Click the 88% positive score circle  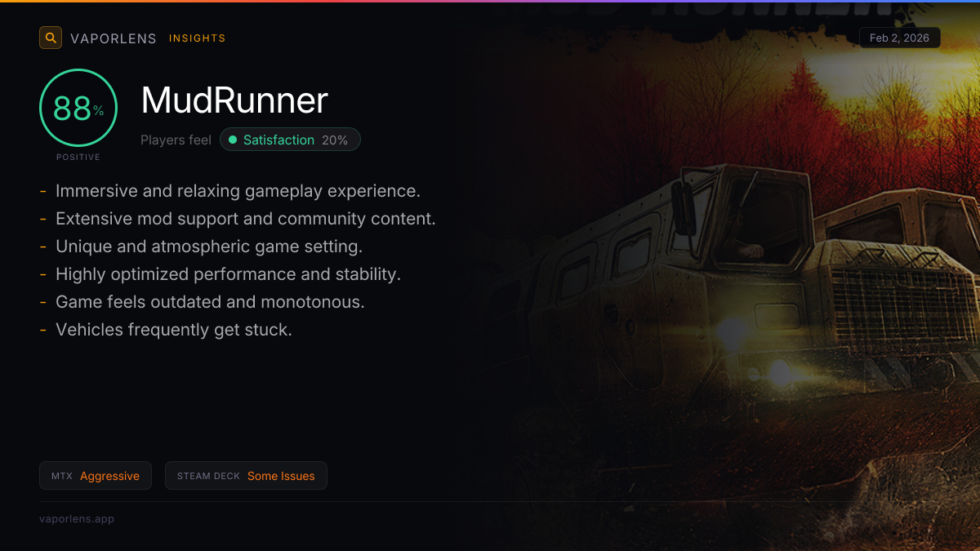pos(78,108)
